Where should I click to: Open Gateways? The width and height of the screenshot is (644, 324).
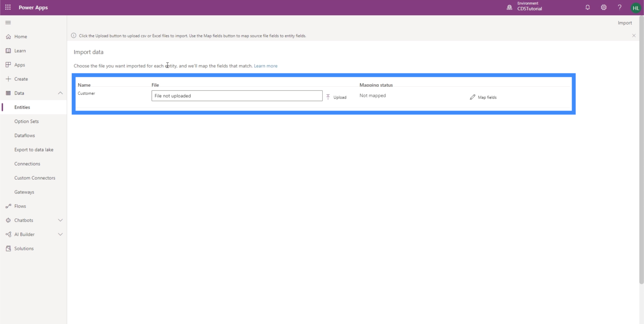click(x=24, y=192)
